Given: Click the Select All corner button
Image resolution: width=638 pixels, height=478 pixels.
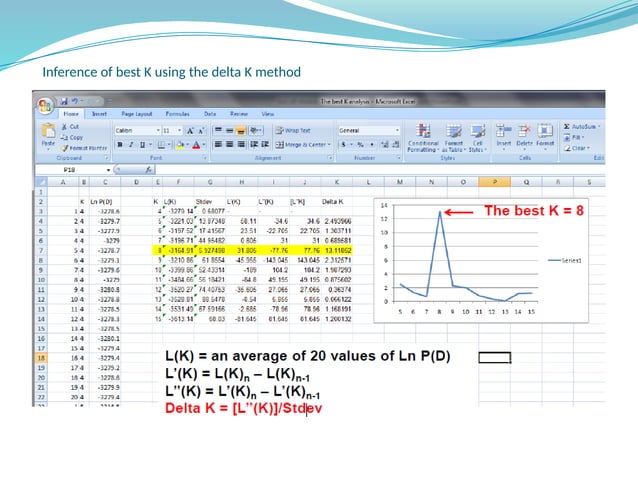Looking at the screenshot, I should tap(41, 182).
